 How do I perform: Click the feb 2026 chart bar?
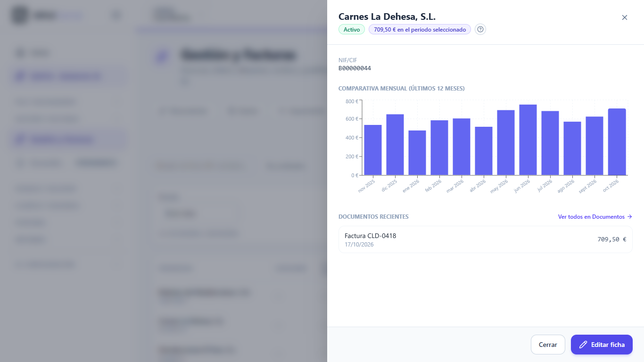[x=439, y=148]
